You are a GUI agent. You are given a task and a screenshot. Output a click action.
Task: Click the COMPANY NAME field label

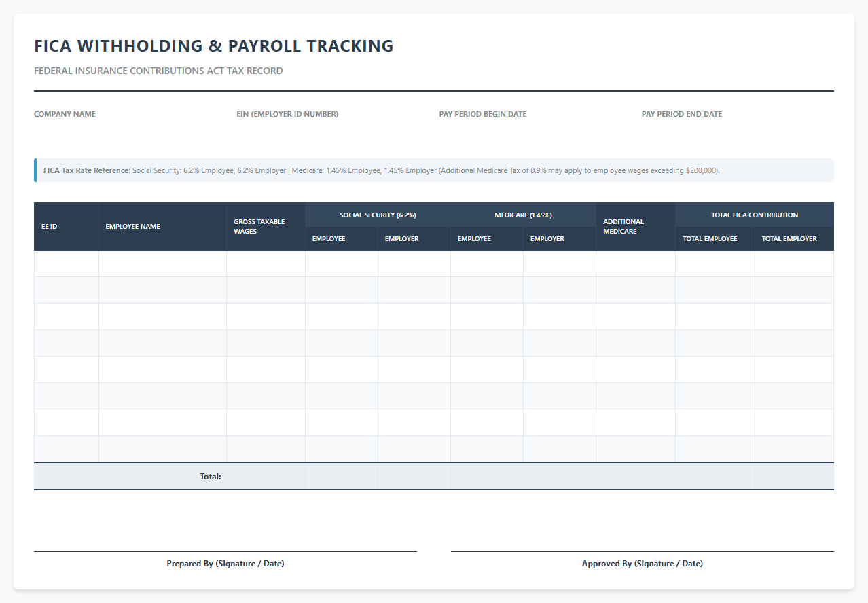[65, 114]
